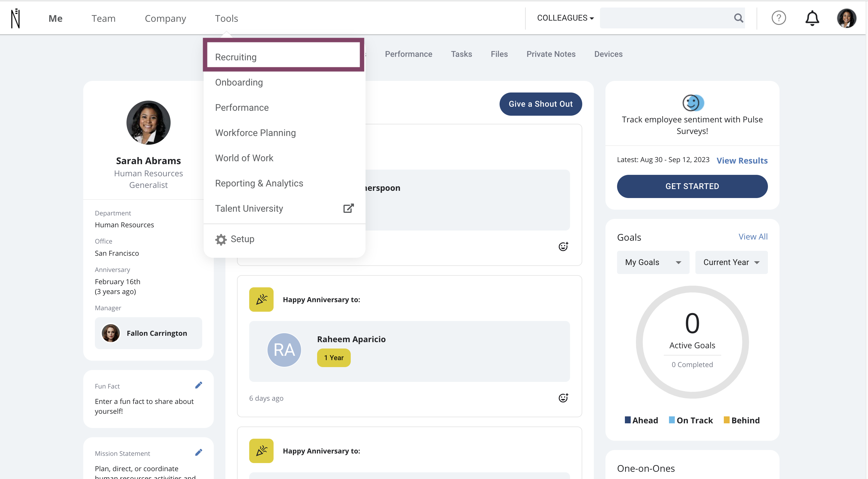This screenshot has width=868, height=479.
Task: Click the Give a Shout Out button
Action: point(540,104)
